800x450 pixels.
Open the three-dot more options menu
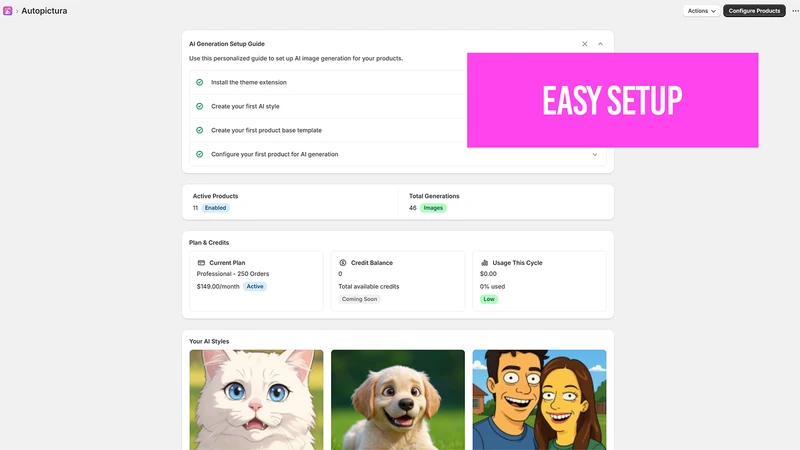(795, 11)
